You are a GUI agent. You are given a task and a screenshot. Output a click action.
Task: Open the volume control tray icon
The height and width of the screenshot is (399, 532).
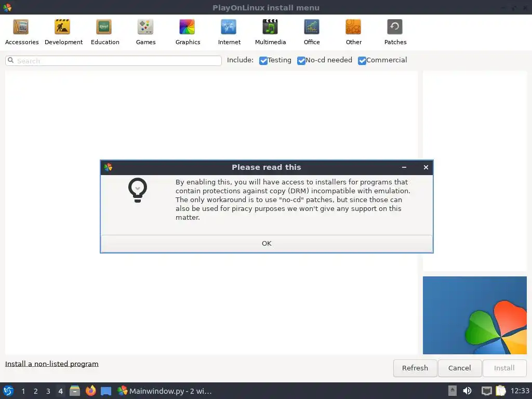tap(467, 391)
